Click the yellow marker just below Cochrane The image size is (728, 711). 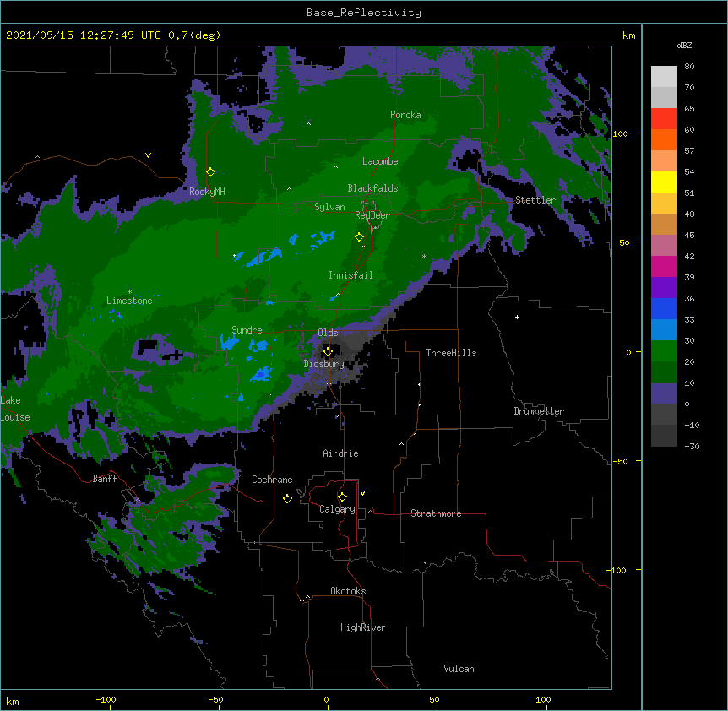click(x=287, y=498)
